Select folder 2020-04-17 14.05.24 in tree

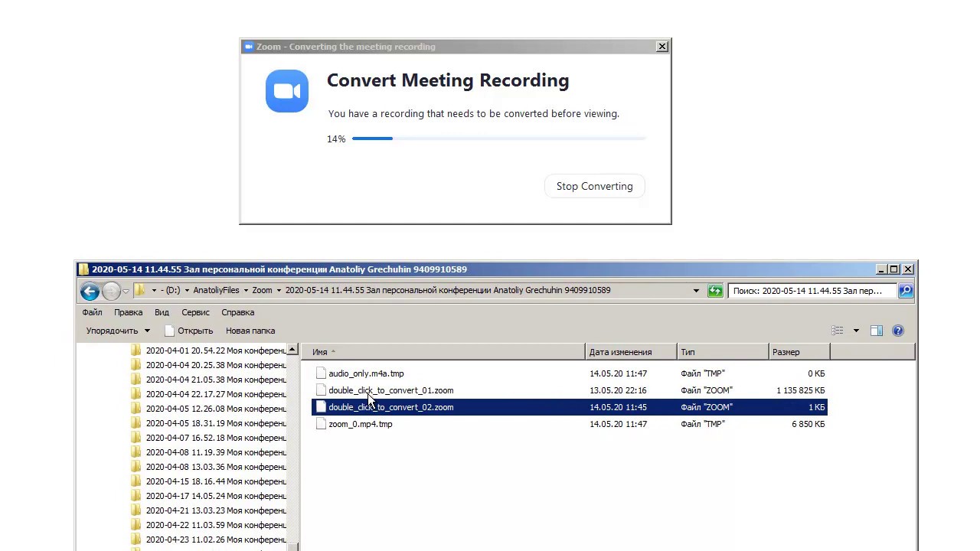(216, 496)
